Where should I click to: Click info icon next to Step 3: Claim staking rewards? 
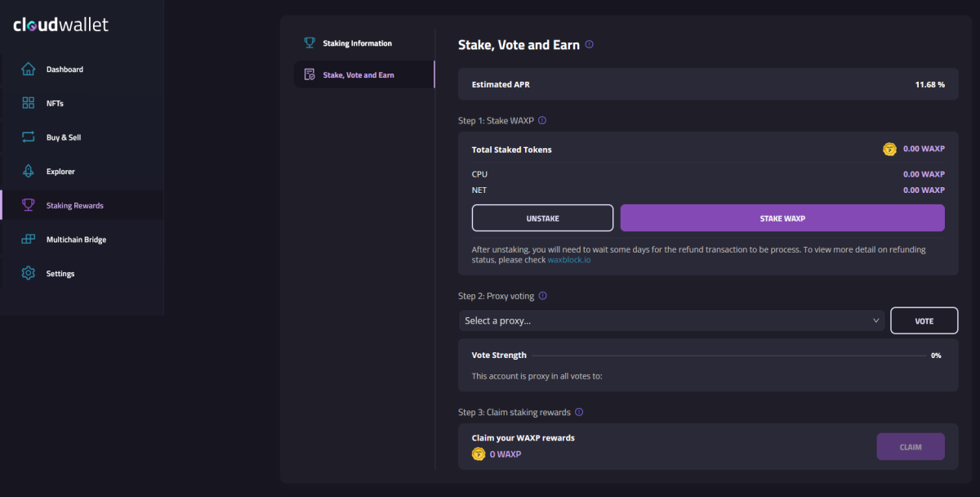[x=579, y=412]
